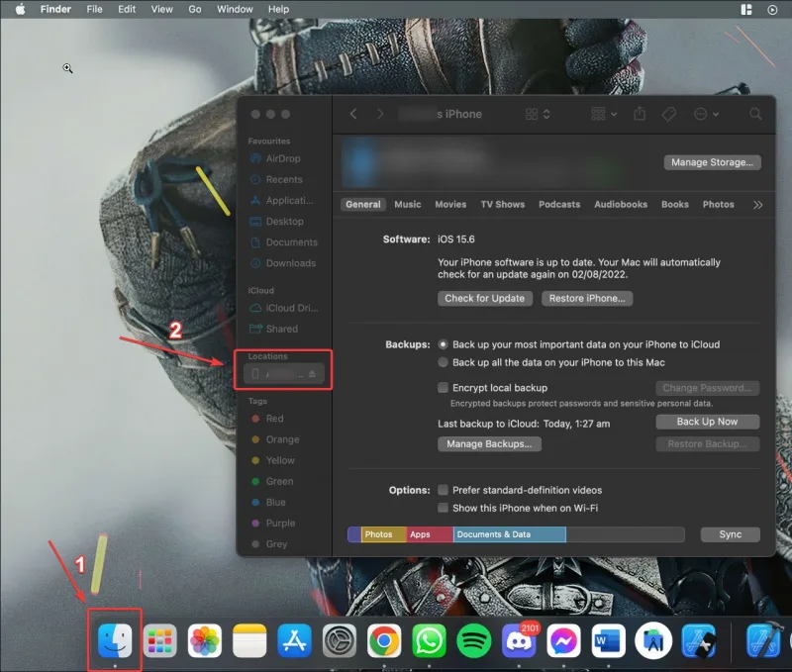
Task: Open Recents in the Finder sidebar
Action: pos(283,180)
